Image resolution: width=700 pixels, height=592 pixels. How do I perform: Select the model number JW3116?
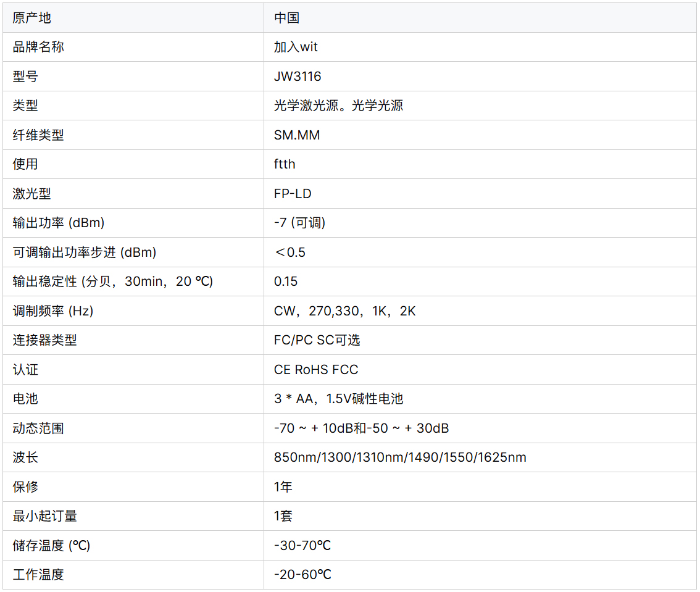298,77
